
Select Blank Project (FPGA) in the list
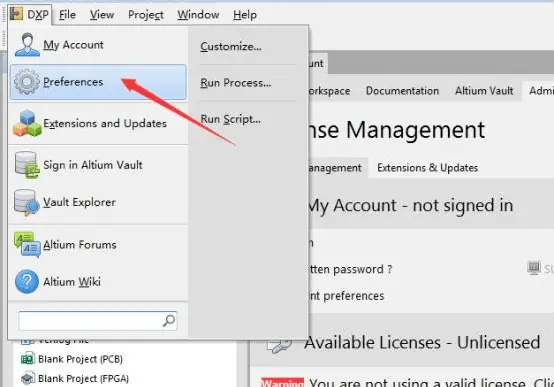(x=83, y=379)
